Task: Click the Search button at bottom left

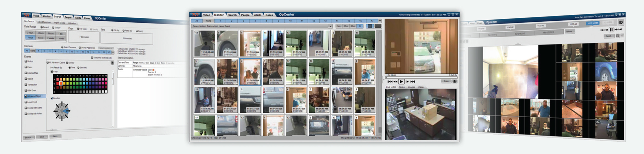Action: [x=28, y=137]
